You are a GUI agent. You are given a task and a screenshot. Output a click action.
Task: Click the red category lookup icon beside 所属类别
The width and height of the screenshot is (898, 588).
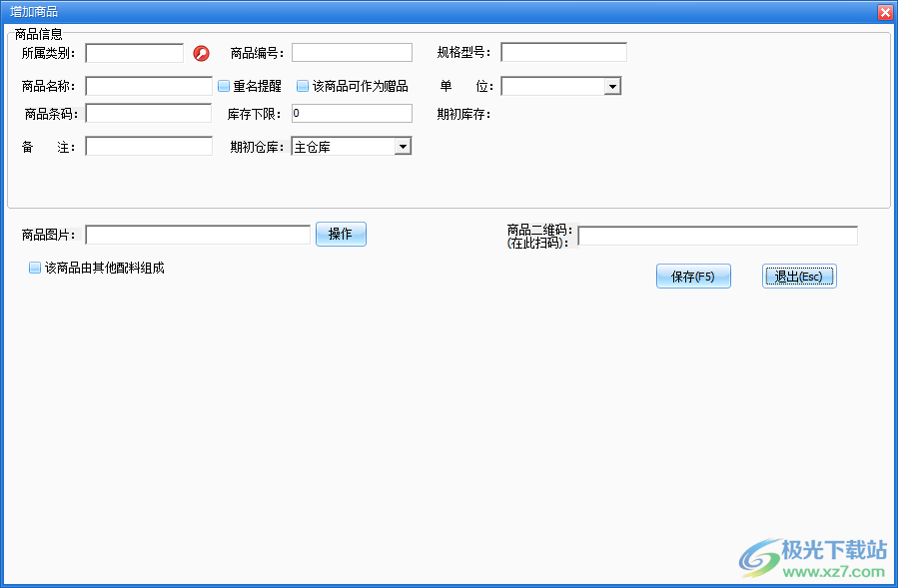coord(201,52)
